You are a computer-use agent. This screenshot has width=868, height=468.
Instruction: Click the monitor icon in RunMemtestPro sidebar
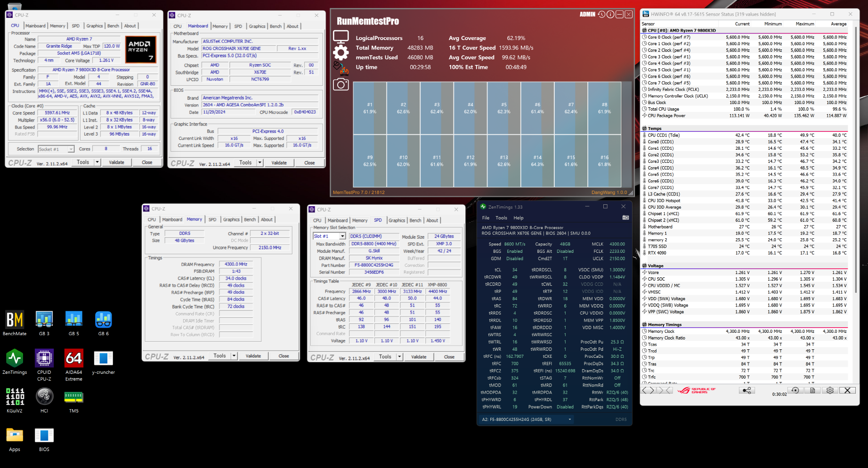coord(341,36)
